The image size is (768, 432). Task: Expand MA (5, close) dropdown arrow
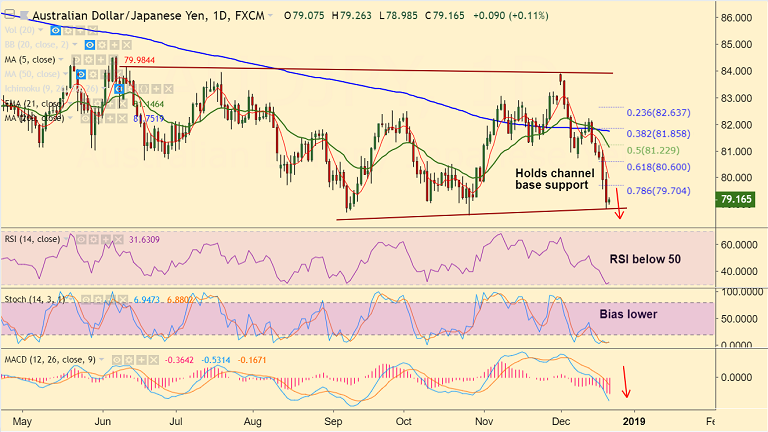61,60
